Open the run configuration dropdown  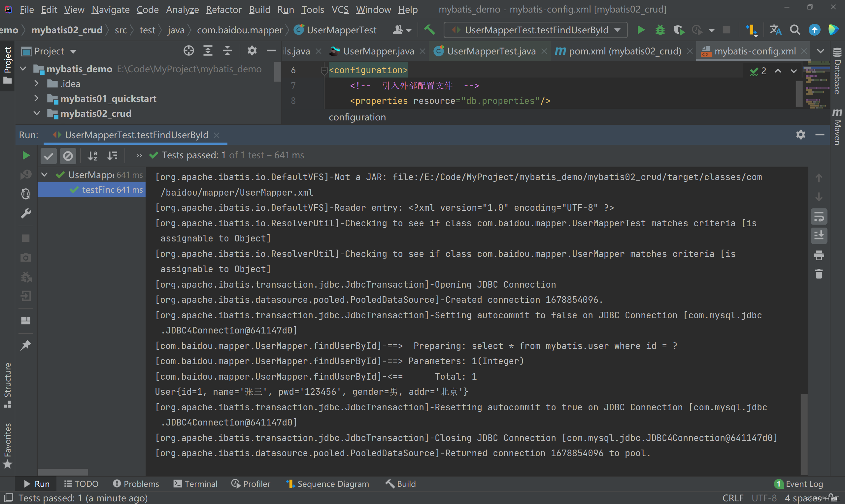point(535,30)
